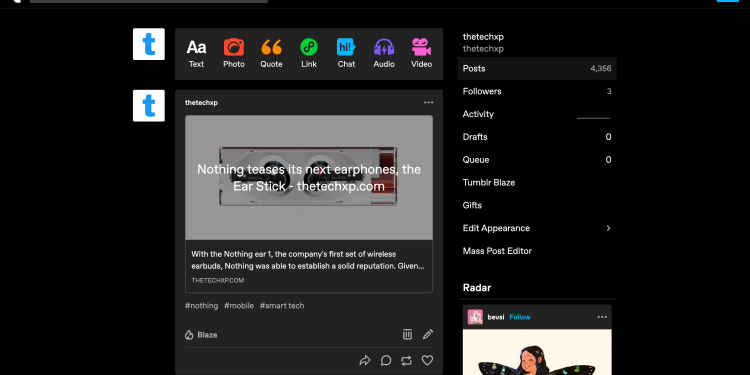The width and height of the screenshot is (750, 375).
Task: Click the Blaze flame button on post
Action: 201,335
